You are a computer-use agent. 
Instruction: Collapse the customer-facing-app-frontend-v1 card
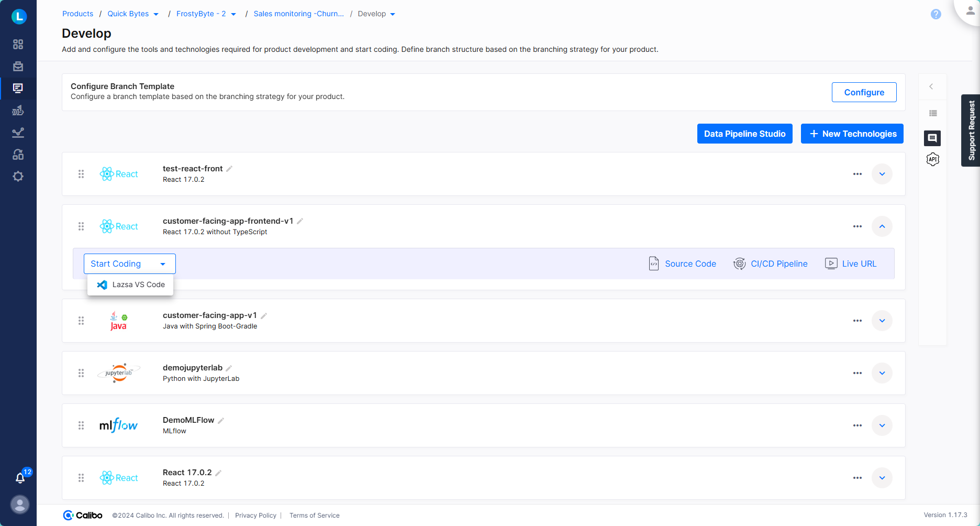coord(883,226)
